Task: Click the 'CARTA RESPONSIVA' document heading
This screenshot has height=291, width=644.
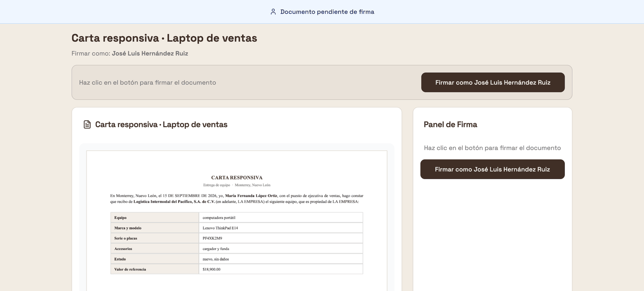Action: tap(237, 177)
